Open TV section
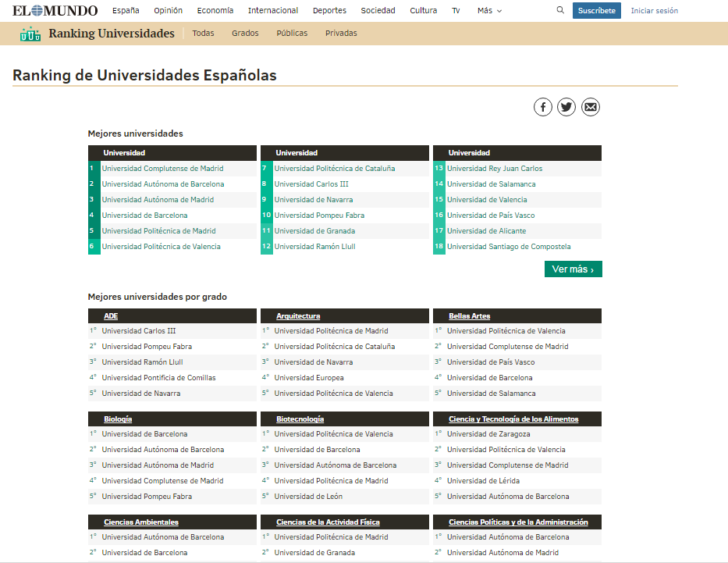The height and width of the screenshot is (563, 728). pyautogui.click(x=456, y=10)
